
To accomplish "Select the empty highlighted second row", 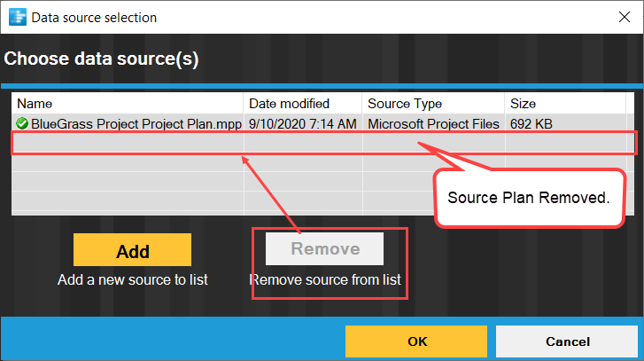I will point(323,143).
